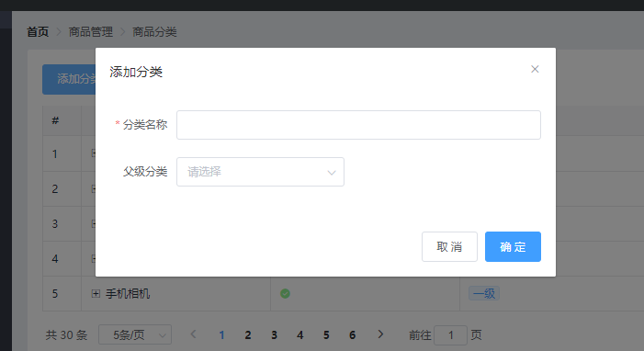This screenshot has width=644, height=351.
Task: Select the 手机相机 category name
Action: 128,293
